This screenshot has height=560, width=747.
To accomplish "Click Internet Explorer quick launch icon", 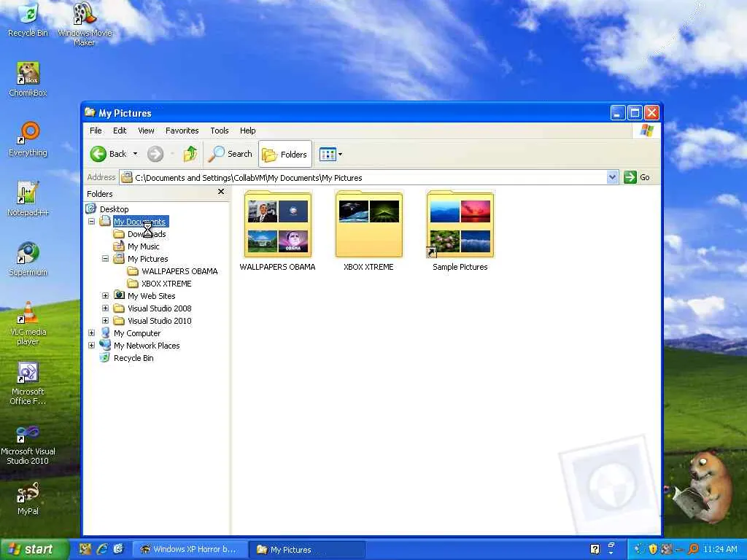I will (x=102, y=549).
